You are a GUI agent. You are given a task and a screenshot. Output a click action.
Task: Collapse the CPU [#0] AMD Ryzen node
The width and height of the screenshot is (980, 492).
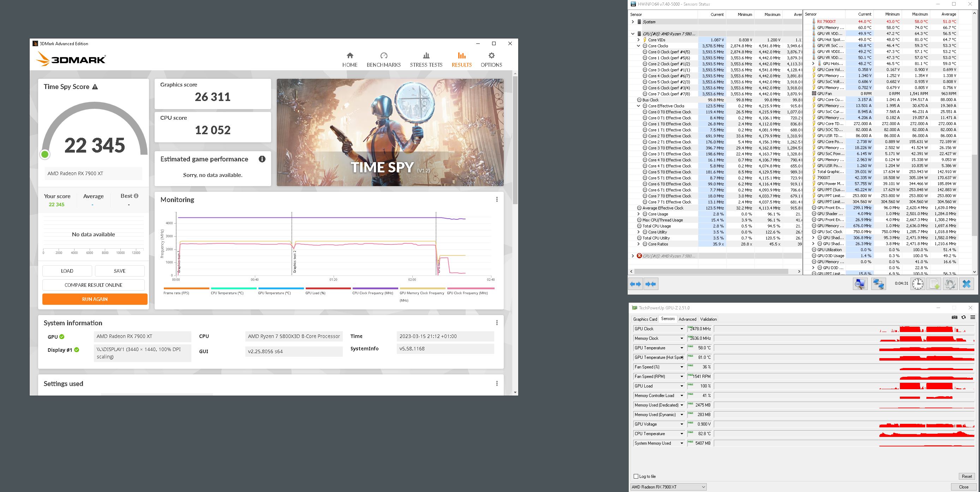(633, 34)
